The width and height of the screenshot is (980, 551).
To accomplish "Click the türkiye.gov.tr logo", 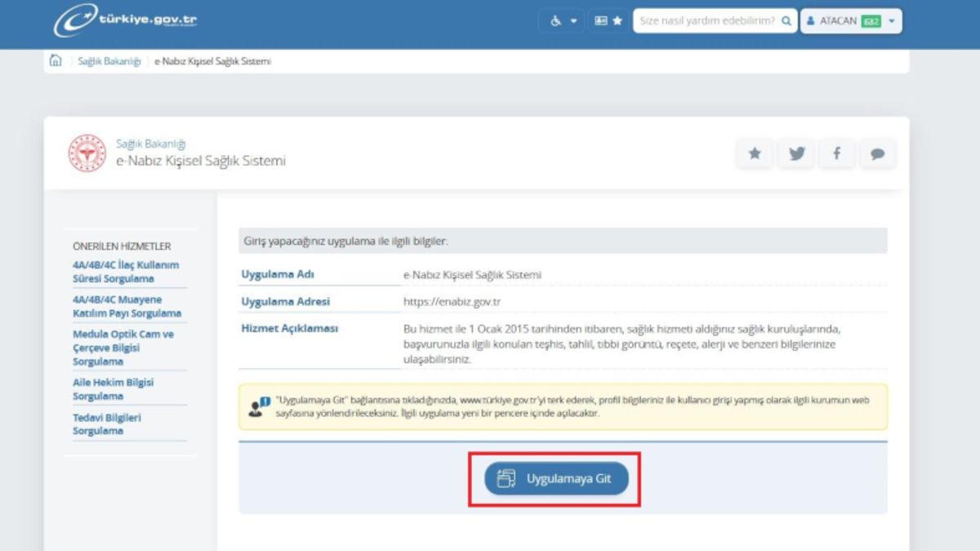I will (125, 20).
